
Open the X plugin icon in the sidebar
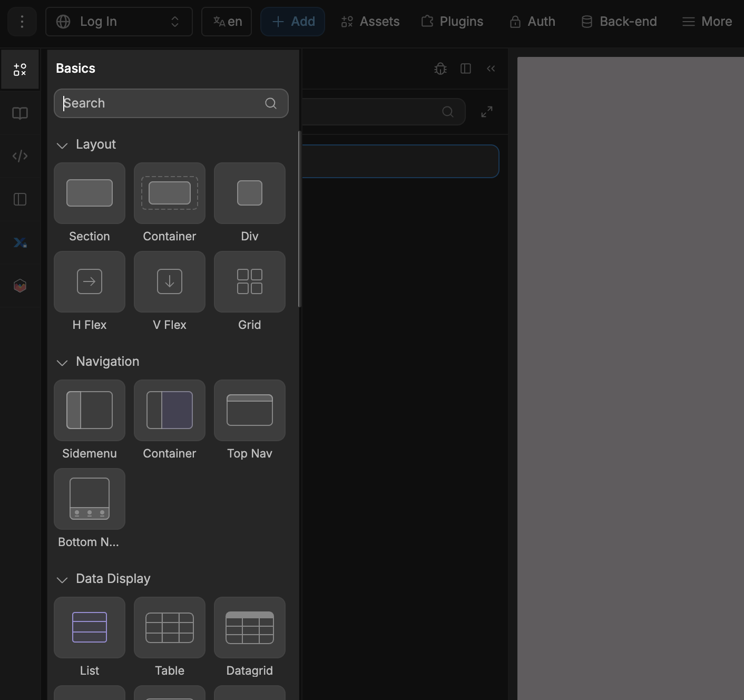(20, 242)
